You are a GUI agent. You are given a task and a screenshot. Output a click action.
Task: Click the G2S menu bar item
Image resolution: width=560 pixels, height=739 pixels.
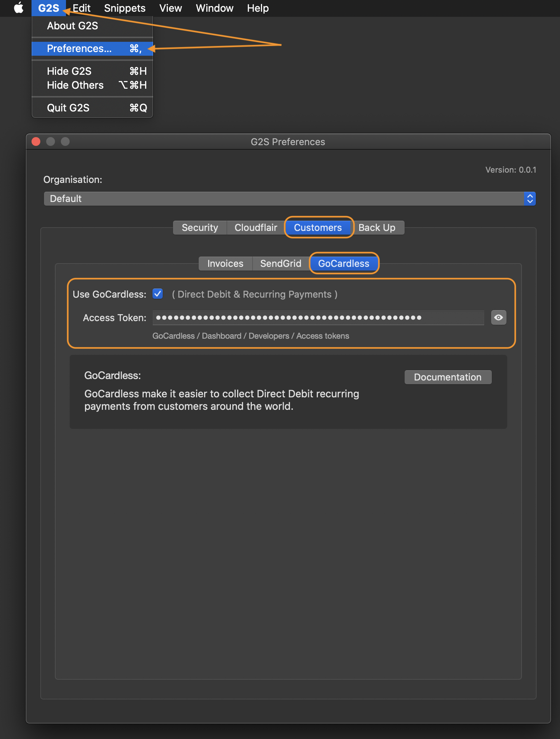[48, 8]
